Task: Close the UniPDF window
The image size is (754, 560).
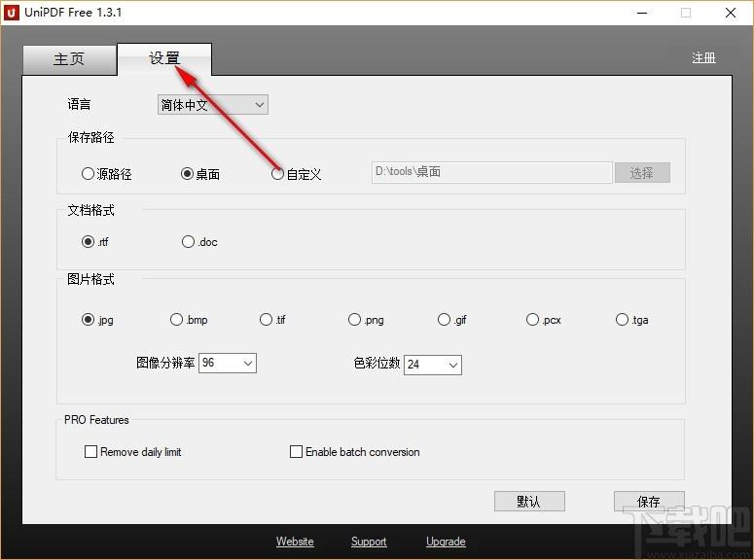Action: click(731, 13)
